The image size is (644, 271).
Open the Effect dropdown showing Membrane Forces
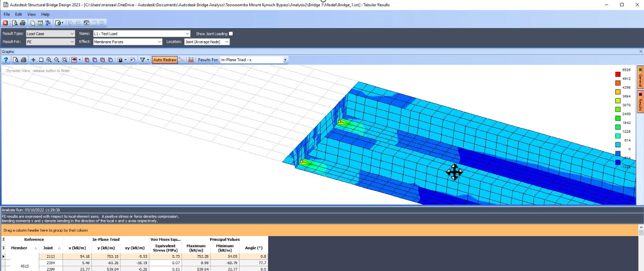(127, 42)
